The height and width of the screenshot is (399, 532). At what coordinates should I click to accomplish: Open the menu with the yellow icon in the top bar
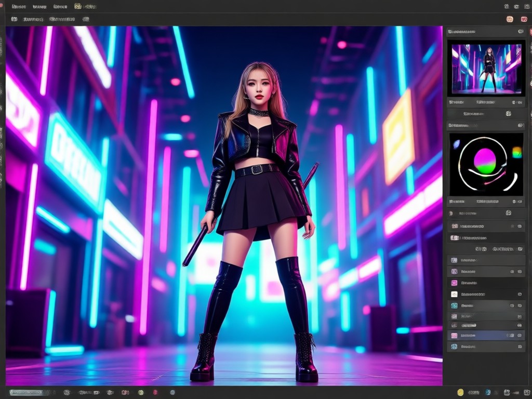(x=85, y=6)
